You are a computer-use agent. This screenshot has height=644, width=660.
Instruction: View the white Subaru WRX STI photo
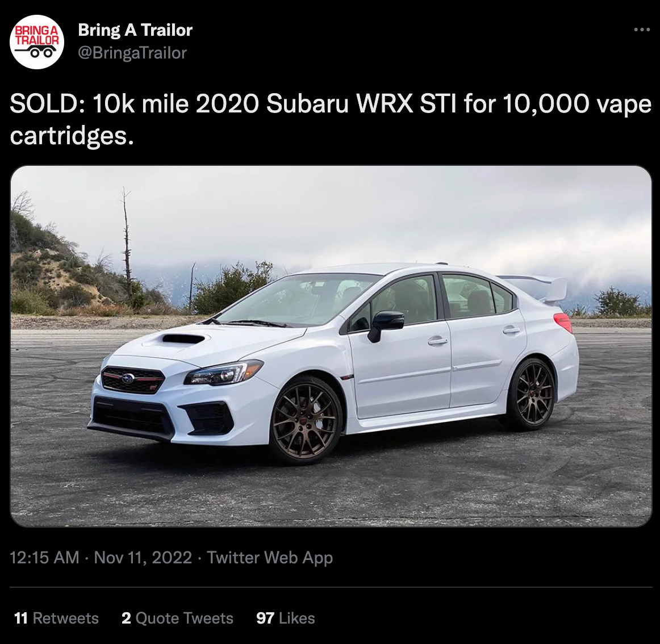click(331, 346)
